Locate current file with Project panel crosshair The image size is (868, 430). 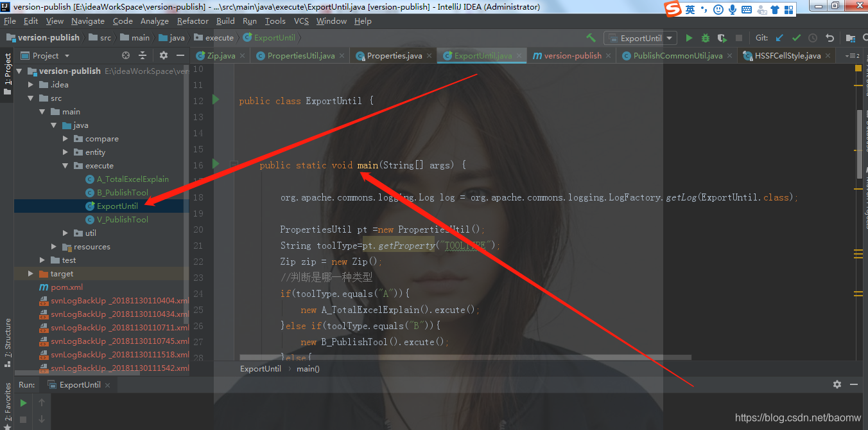point(126,55)
